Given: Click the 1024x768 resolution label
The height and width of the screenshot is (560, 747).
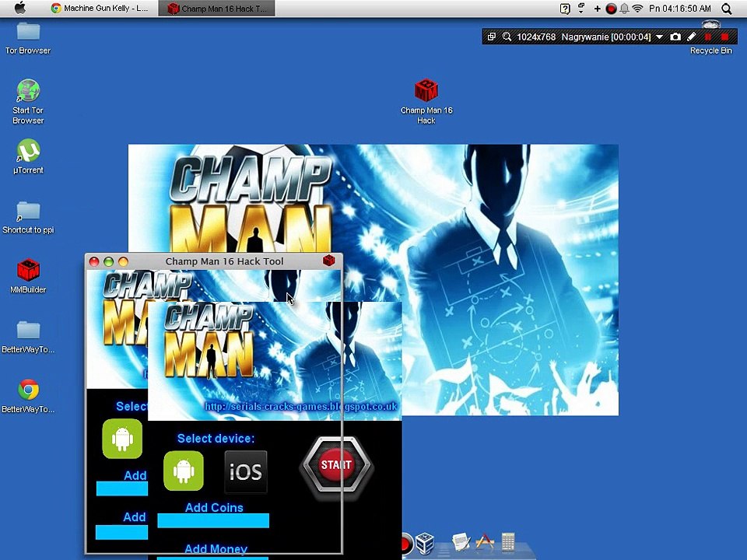Looking at the screenshot, I should click(536, 37).
